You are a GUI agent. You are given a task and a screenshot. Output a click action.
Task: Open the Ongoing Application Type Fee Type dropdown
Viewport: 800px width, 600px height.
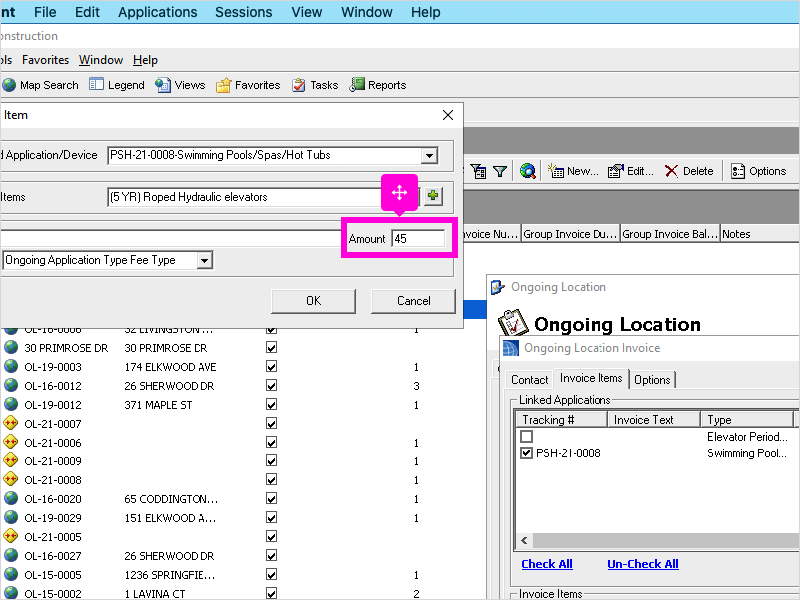coord(204,260)
